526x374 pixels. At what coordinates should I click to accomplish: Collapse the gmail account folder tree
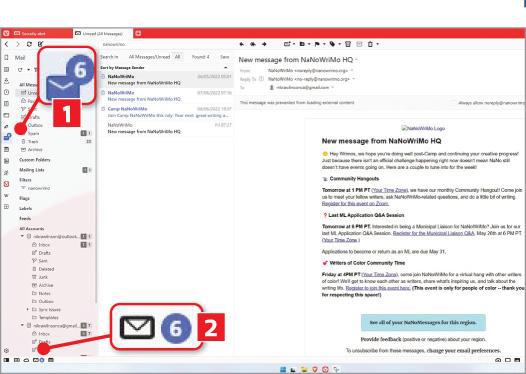(x=22, y=325)
